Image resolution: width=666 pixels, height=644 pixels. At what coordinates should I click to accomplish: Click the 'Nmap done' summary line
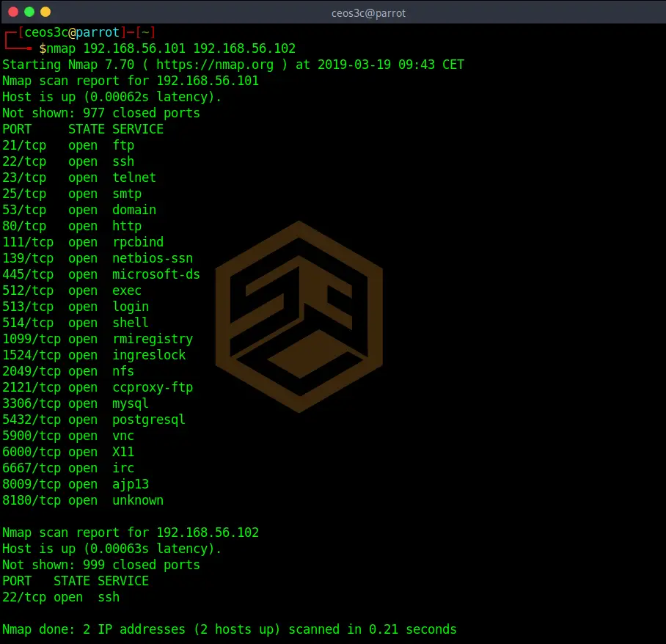(229, 629)
